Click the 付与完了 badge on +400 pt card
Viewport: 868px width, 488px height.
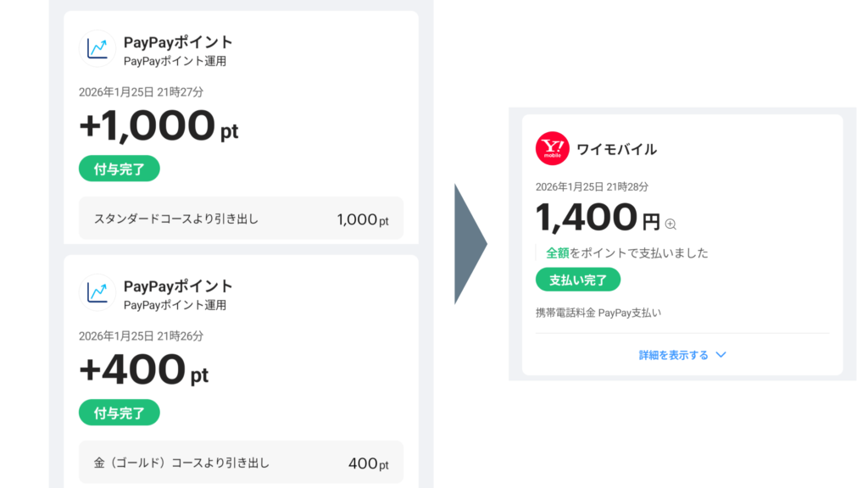pyautogui.click(x=120, y=413)
